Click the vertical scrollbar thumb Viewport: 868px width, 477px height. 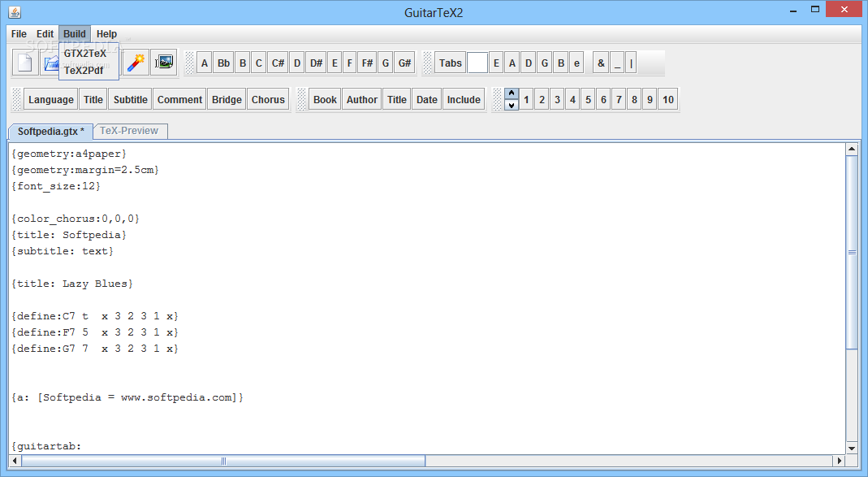852,253
